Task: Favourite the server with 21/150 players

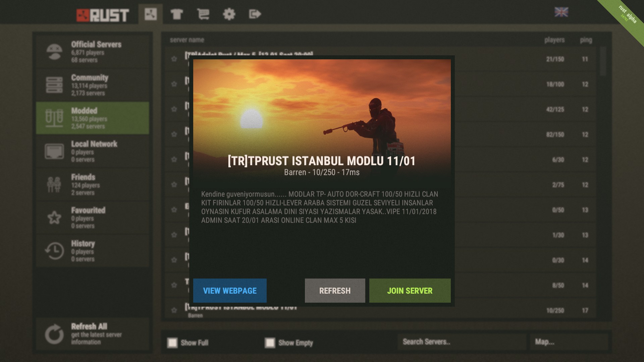Action: point(174,59)
